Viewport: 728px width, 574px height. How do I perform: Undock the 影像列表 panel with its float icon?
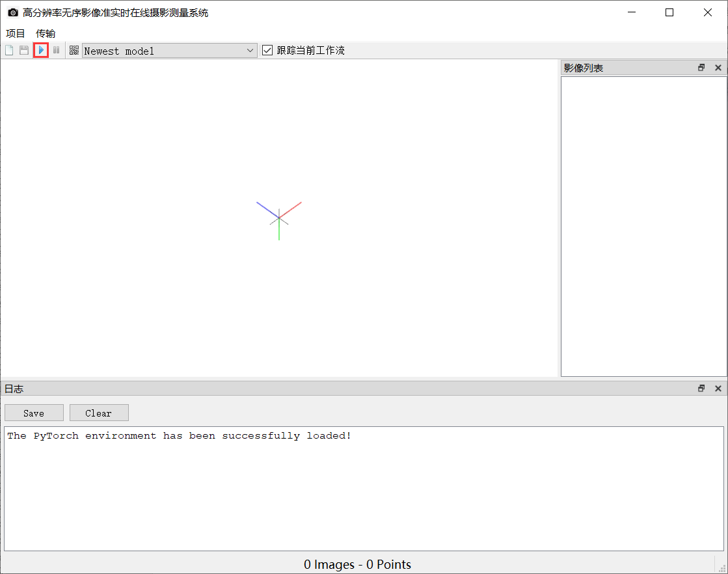click(x=701, y=67)
